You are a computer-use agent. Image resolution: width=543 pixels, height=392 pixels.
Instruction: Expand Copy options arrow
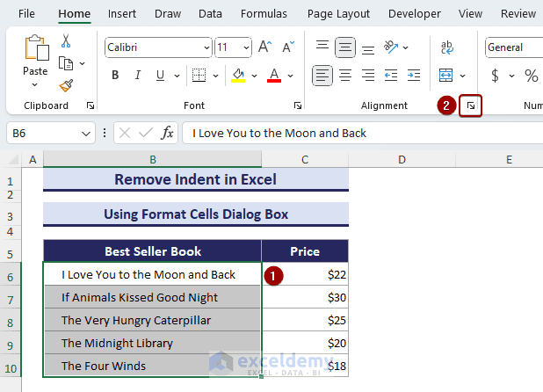82,63
